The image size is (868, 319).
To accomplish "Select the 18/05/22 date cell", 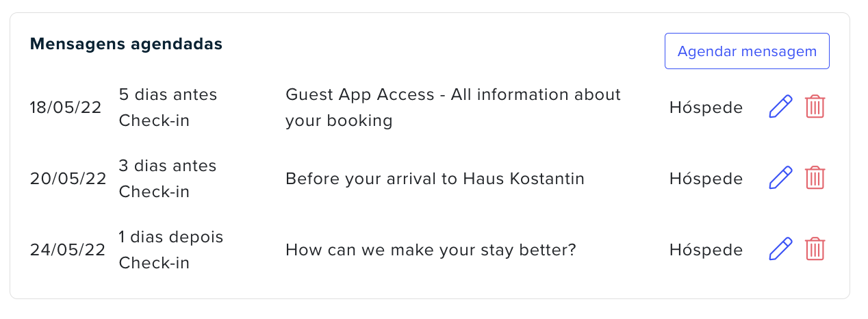I will click(x=65, y=107).
